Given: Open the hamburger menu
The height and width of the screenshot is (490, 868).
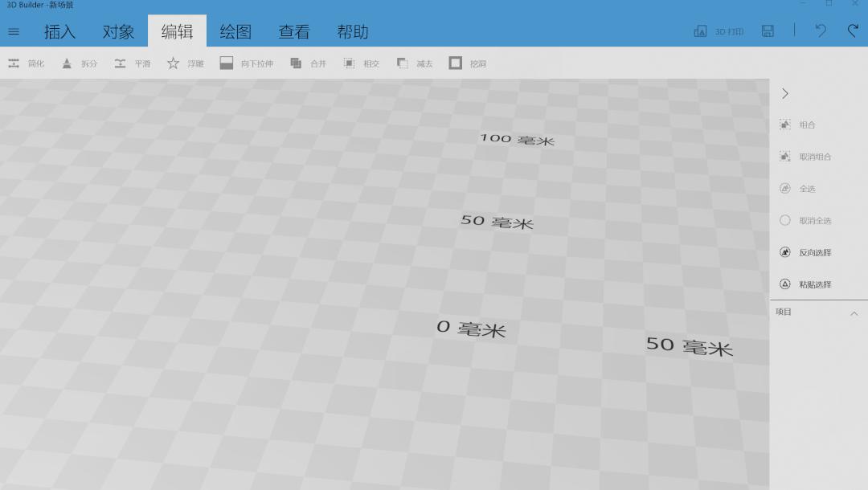Looking at the screenshot, I should coord(13,32).
